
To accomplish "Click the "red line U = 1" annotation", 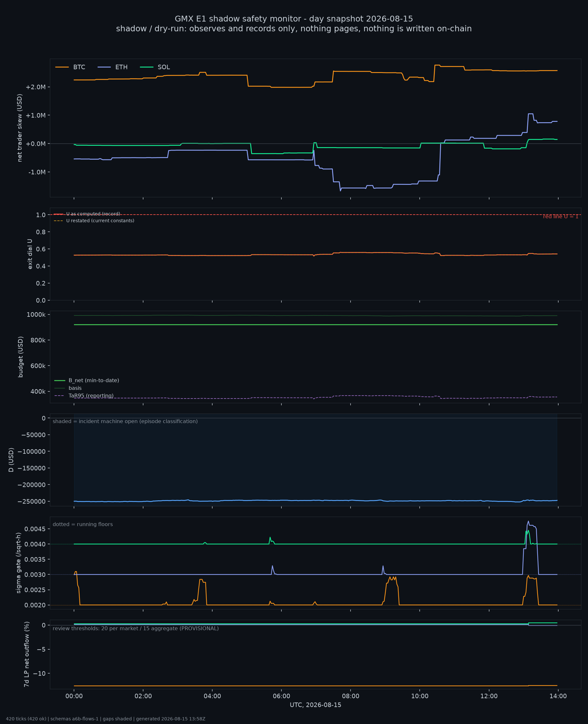I will (x=561, y=217).
